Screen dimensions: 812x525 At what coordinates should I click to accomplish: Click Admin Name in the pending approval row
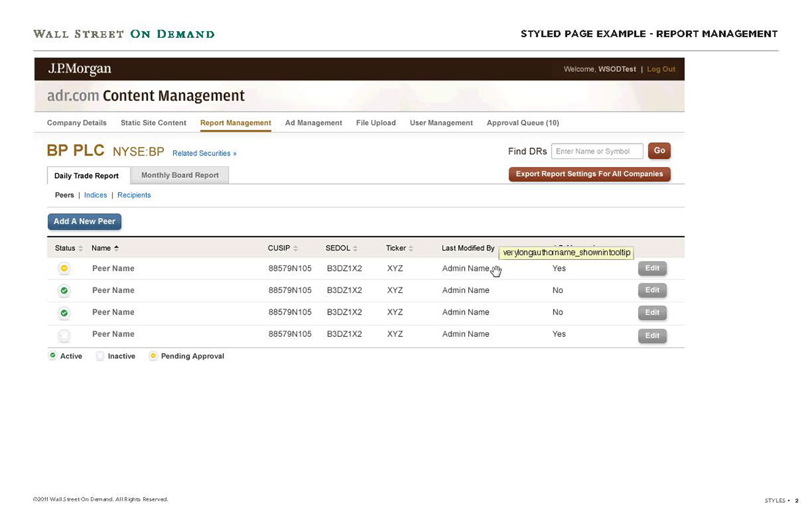point(466,269)
